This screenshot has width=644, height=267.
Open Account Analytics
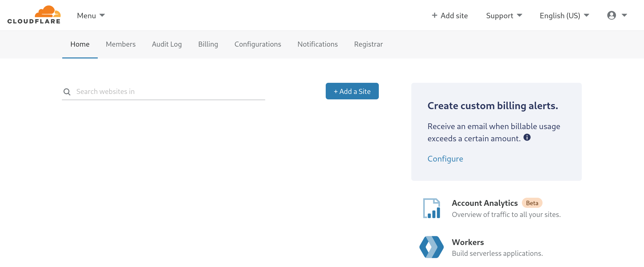pyautogui.click(x=485, y=203)
